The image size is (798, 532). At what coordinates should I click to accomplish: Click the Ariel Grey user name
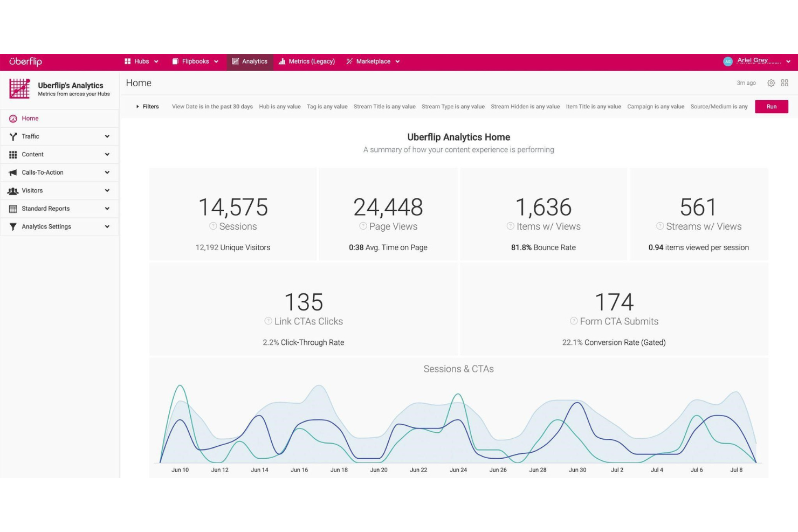click(753, 60)
